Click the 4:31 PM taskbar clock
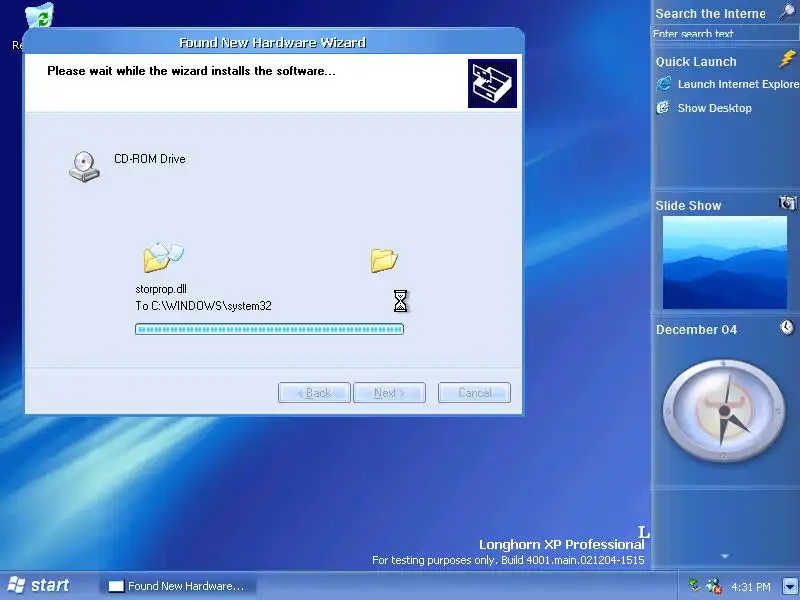The width and height of the screenshot is (800, 600). (x=751, y=586)
